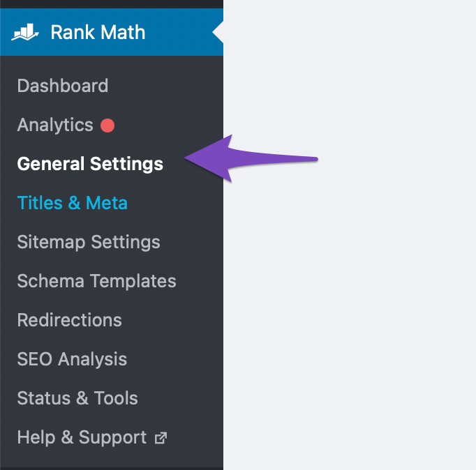The height and width of the screenshot is (470, 476).
Task: Go to Redirections
Action: coord(69,320)
